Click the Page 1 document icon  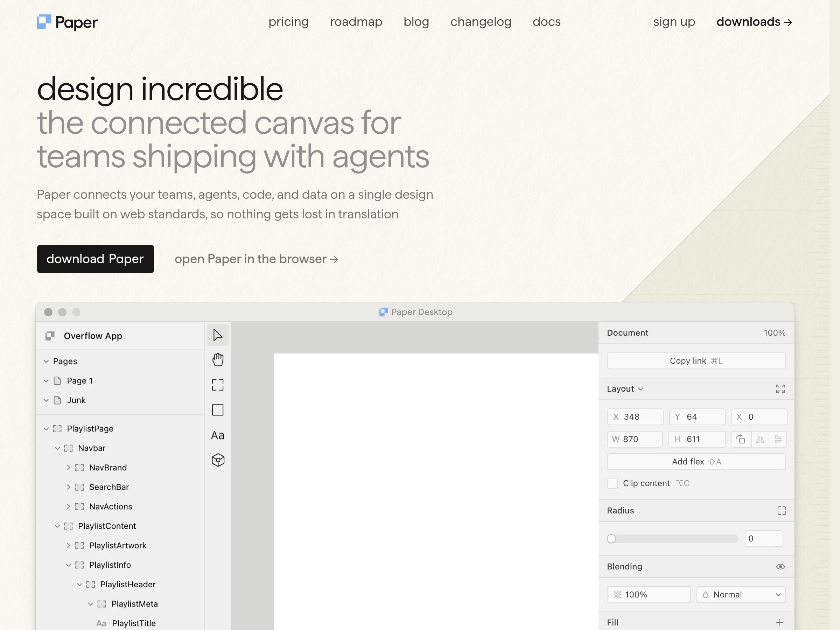(x=57, y=380)
